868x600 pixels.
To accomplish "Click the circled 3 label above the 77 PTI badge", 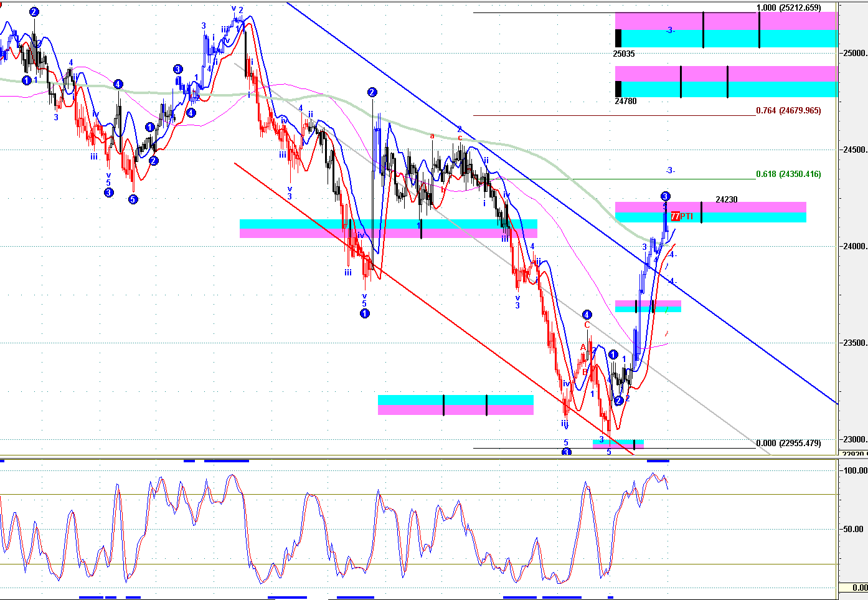I will 665,196.
